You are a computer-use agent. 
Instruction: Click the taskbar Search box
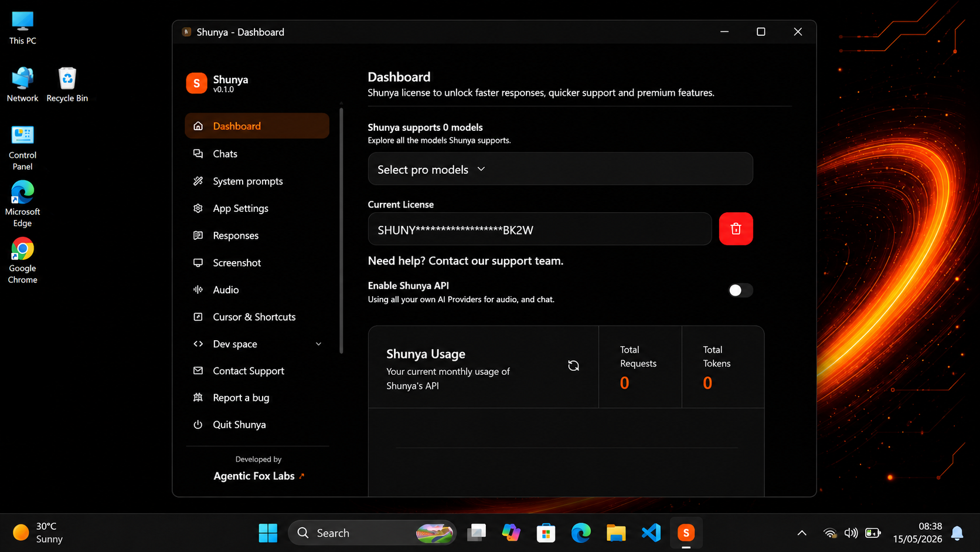tap(372, 533)
